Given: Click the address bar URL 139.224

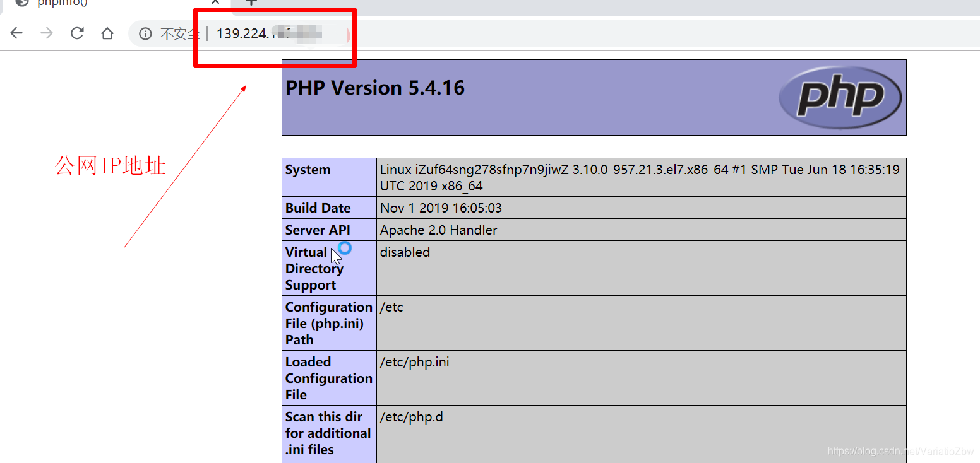Looking at the screenshot, I should [x=269, y=33].
